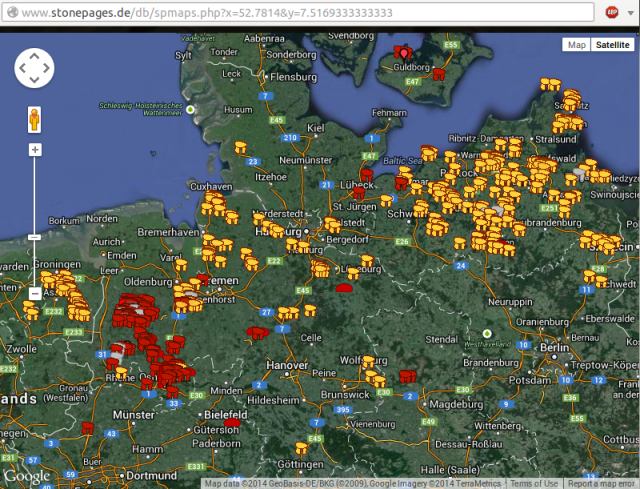Click yellow dolmen marker near Schwedt

pyautogui.click(x=601, y=282)
